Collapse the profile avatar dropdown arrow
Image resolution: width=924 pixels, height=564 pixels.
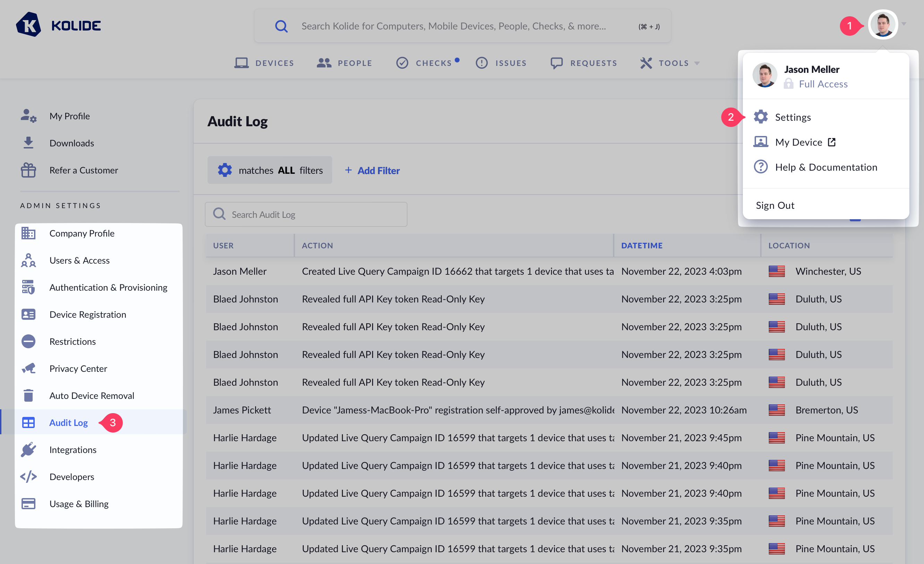pyautogui.click(x=904, y=24)
